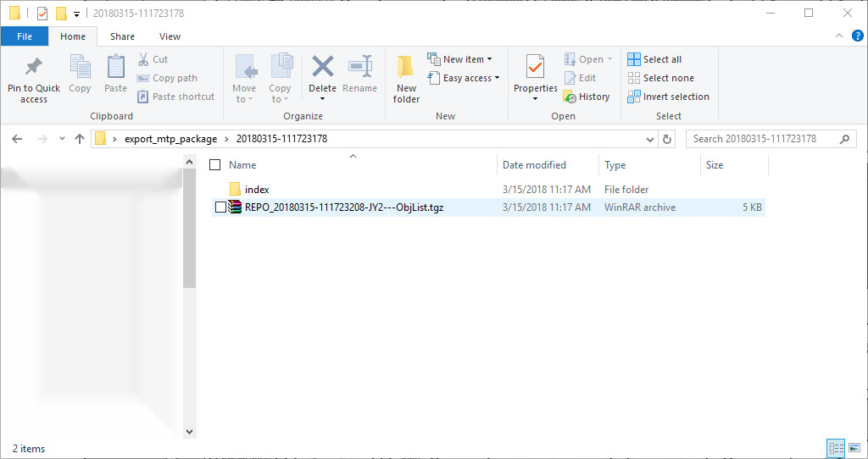
Task: Go up one folder level
Action: (x=80, y=139)
